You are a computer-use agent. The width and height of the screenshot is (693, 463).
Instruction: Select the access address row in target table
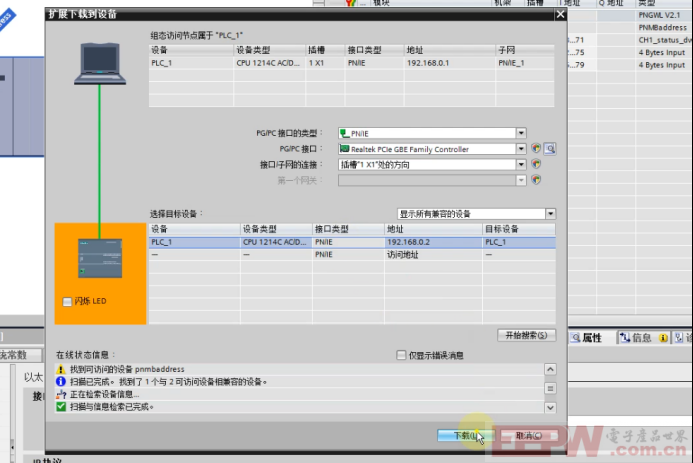coord(352,254)
